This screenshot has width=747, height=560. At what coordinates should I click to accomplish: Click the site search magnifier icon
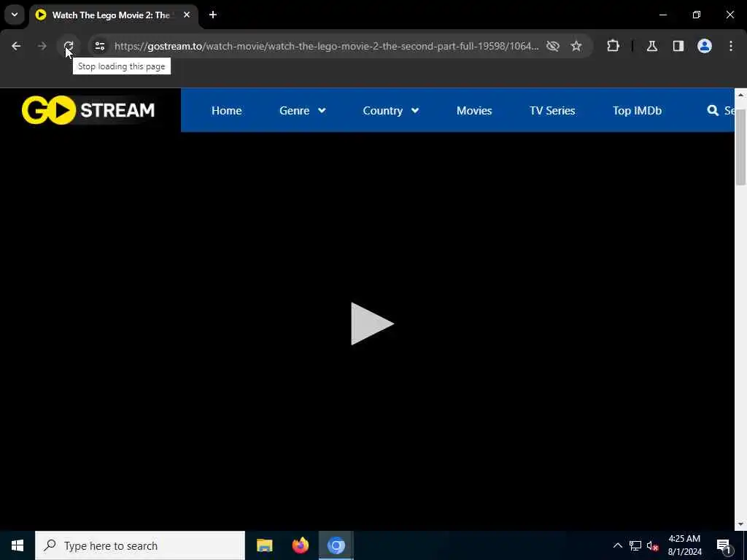pos(713,111)
